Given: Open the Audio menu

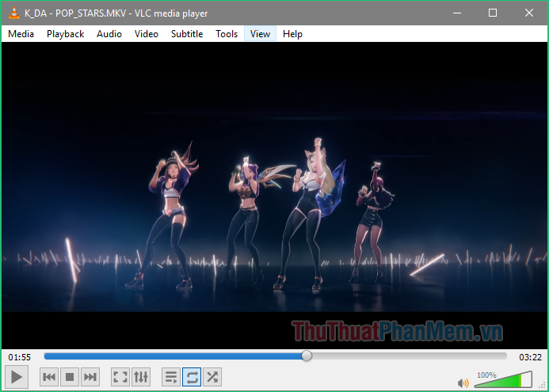Looking at the screenshot, I should 109,34.
